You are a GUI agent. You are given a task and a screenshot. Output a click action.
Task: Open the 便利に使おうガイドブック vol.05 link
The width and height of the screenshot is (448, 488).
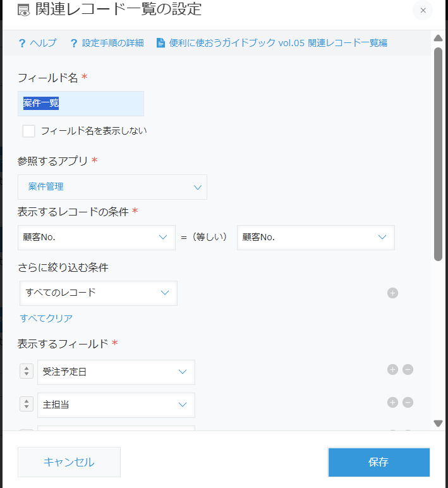(278, 43)
